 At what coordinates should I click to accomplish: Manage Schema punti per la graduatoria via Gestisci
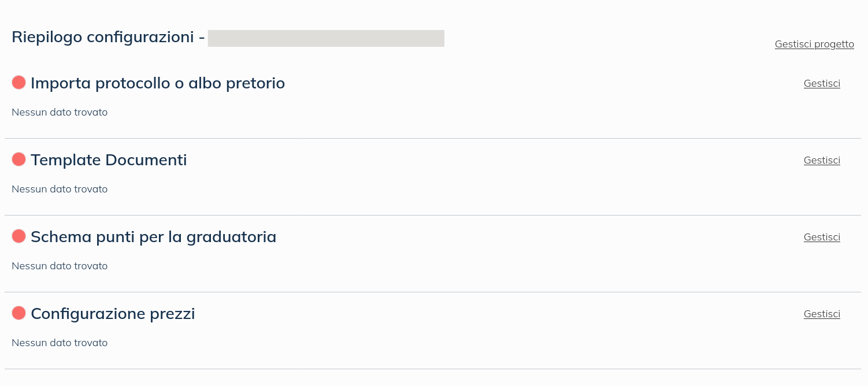(822, 237)
